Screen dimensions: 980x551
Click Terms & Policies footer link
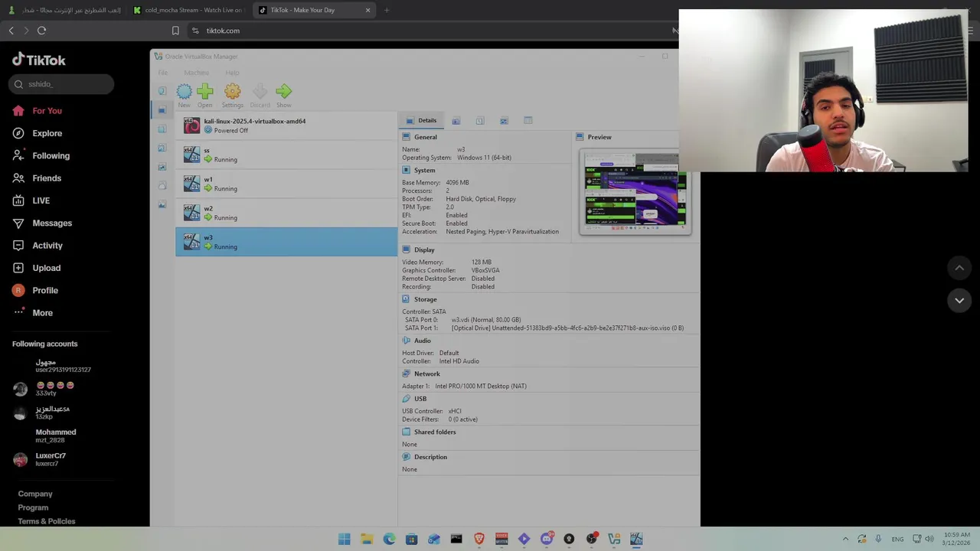pyautogui.click(x=47, y=521)
